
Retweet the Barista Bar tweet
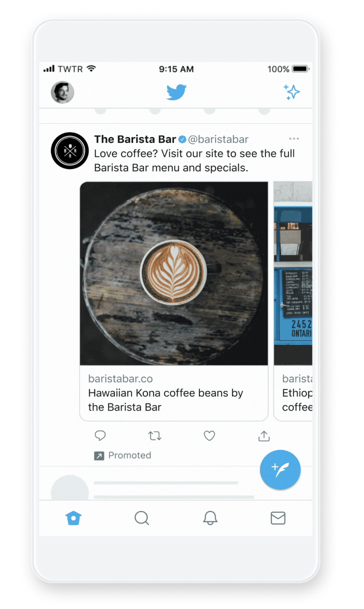(x=155, y=436)
